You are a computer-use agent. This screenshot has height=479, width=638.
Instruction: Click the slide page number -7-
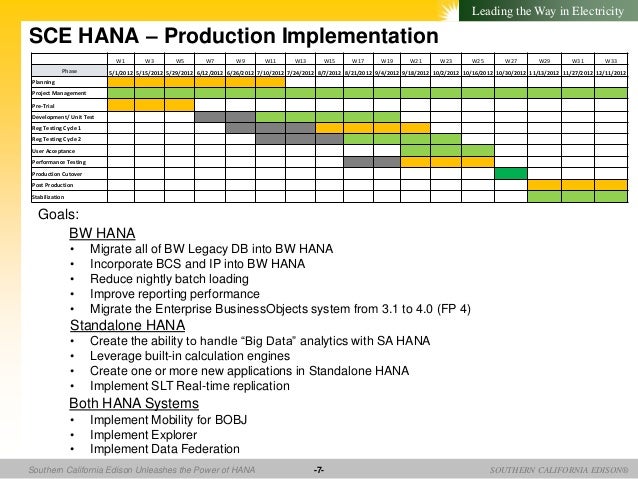click(319, 470)
